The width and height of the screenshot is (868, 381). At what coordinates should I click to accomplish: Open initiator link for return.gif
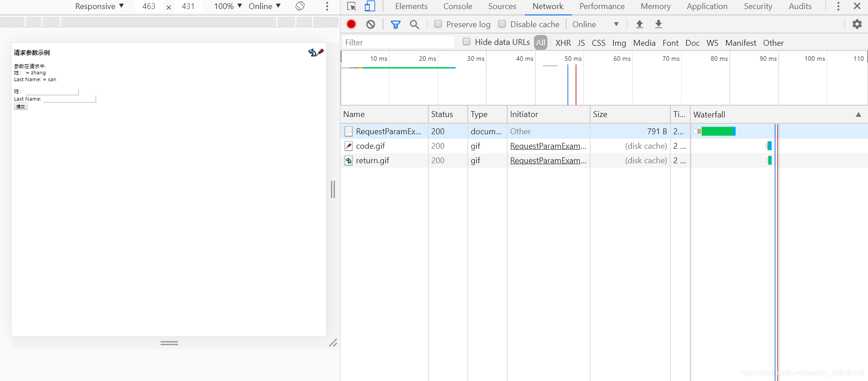(x=548, y=161)
